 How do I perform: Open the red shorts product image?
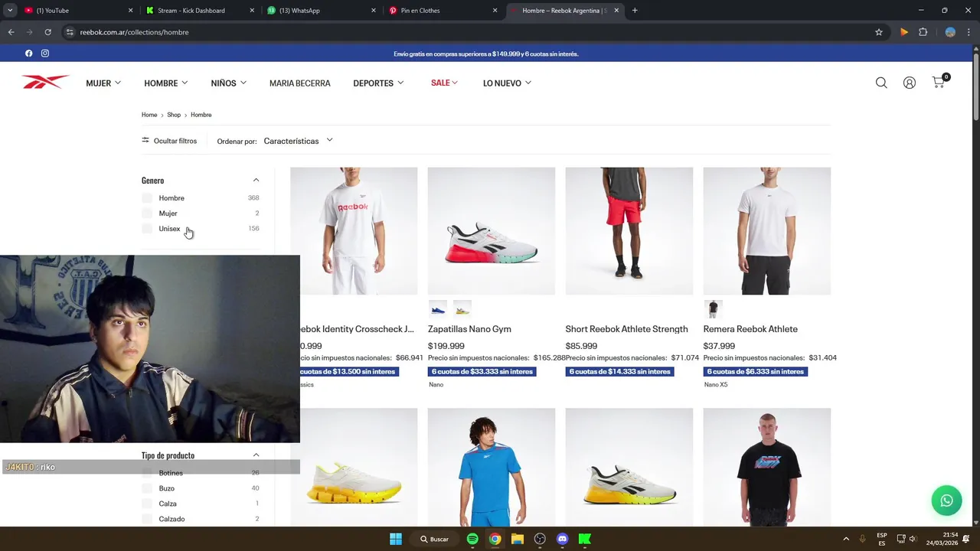pos(629,231)
